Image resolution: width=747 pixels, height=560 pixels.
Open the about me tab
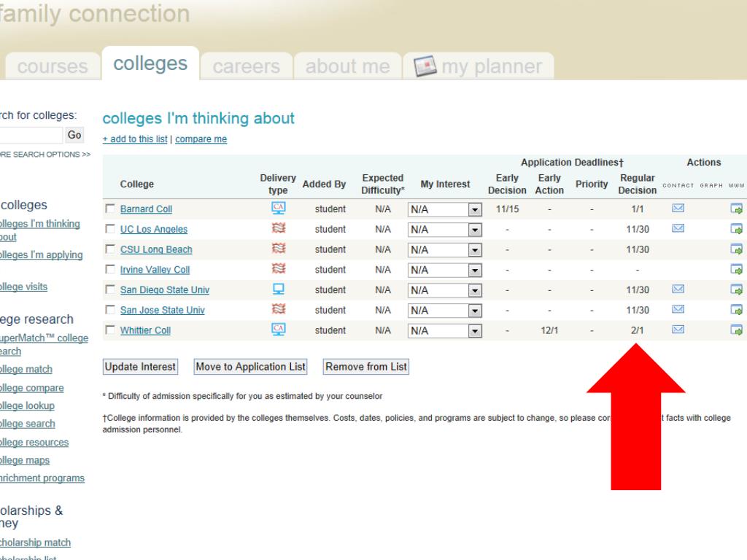point(348,66)
